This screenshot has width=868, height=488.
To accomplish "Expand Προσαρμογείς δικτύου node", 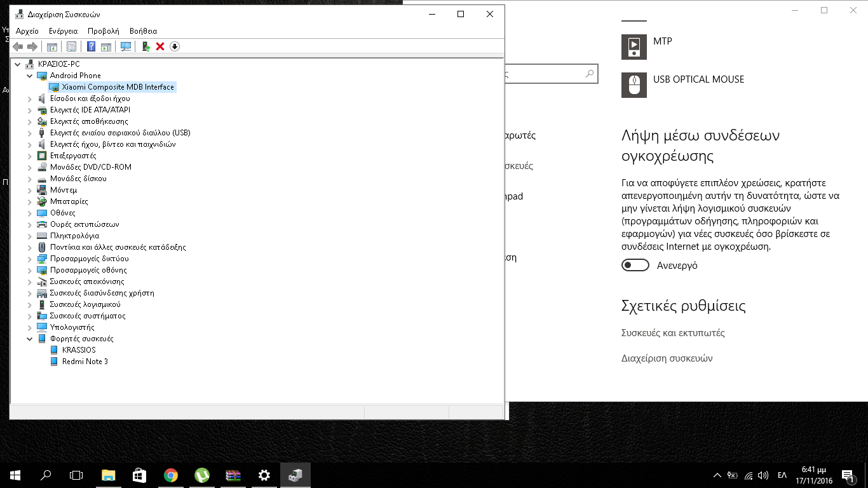I will 30,259.
